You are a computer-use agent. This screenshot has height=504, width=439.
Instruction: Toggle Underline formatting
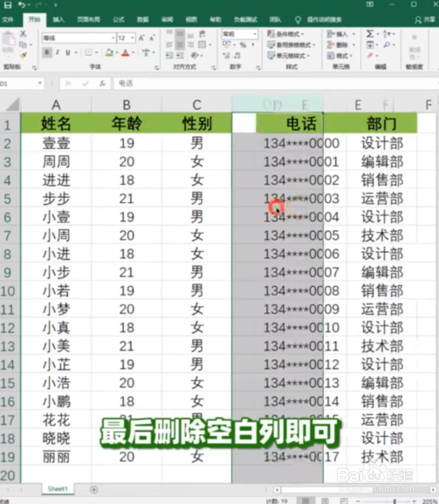[68, 52]
